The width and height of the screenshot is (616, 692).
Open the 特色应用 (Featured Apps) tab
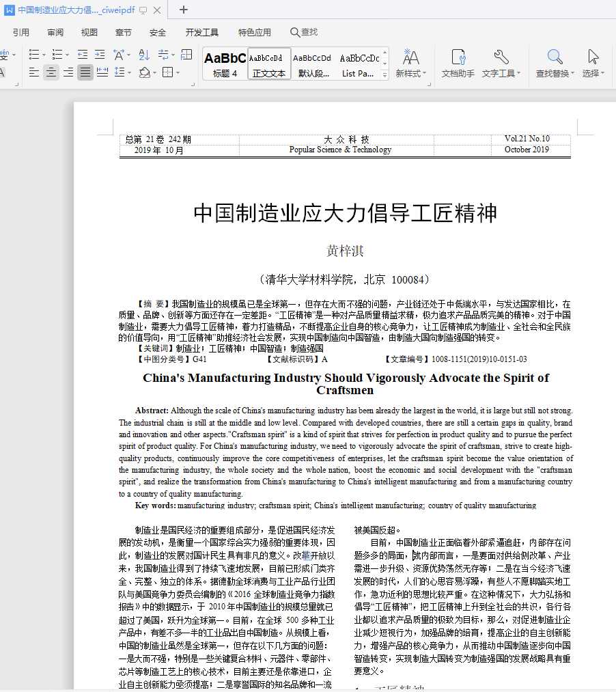[x=255, y=32]
